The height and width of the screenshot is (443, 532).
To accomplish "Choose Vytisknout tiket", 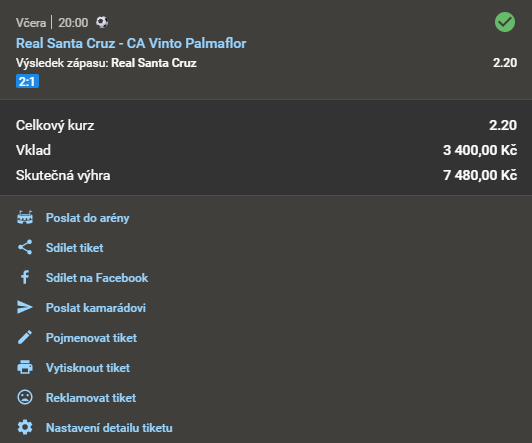I will [x=88, y=368].
